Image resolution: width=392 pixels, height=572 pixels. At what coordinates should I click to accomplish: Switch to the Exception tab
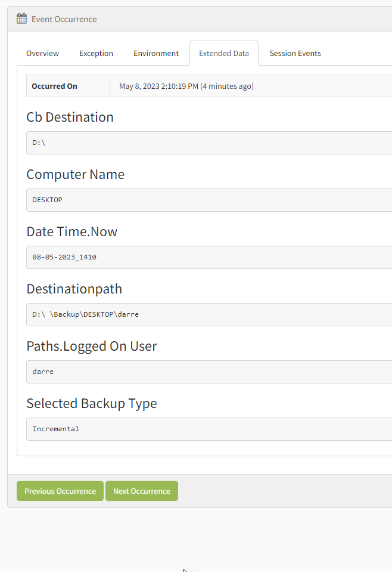pyautogui.click(x=96, y=53)
